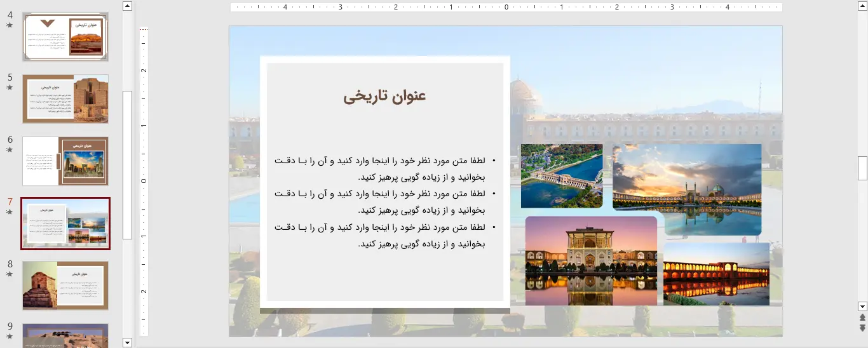This screenshot has height=348, width=868.
Task: Select the palace reflection photo
Action: coord(591,261)
